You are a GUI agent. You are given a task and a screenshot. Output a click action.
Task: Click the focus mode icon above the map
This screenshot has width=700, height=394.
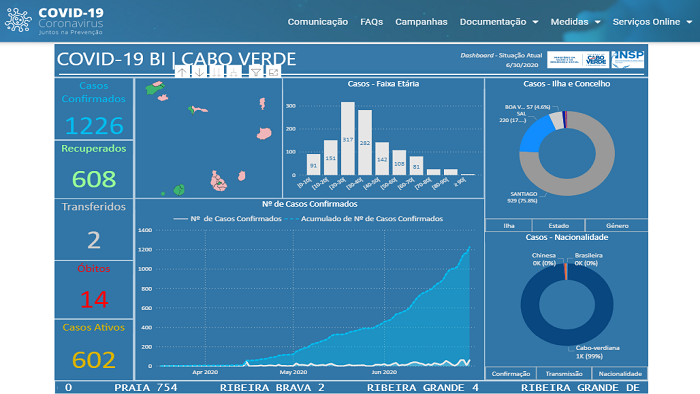pyautogui.click(x=273, y=72)
